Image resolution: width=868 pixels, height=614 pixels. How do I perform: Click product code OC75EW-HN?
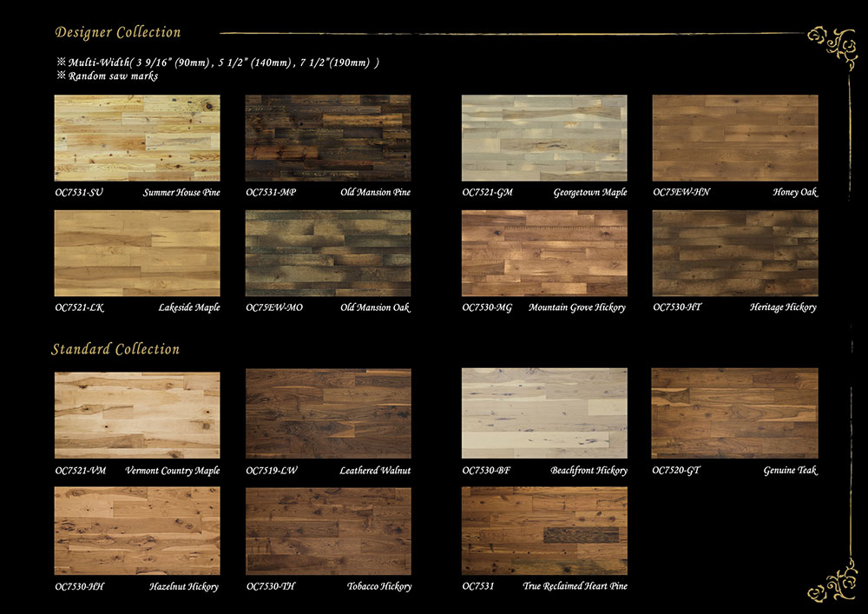pyautogui.click(x=681, y=193)
